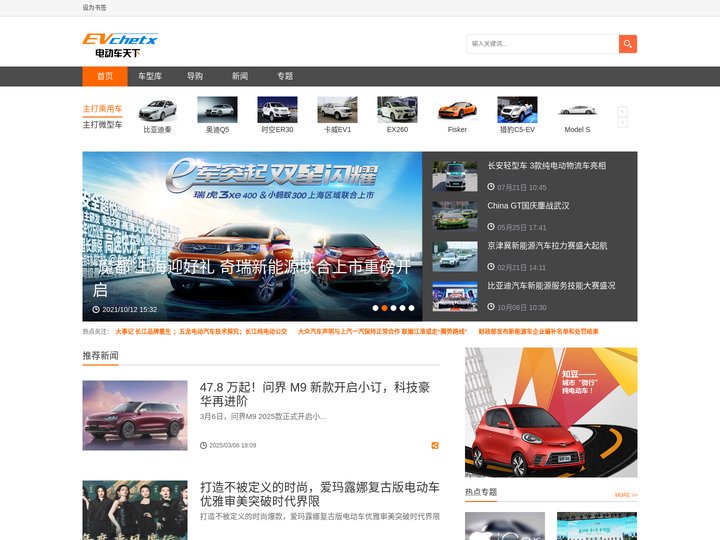
Task: Open 比亚迪汽车新能源服务技能大赛盛况 article
Action: pos(551,286)
